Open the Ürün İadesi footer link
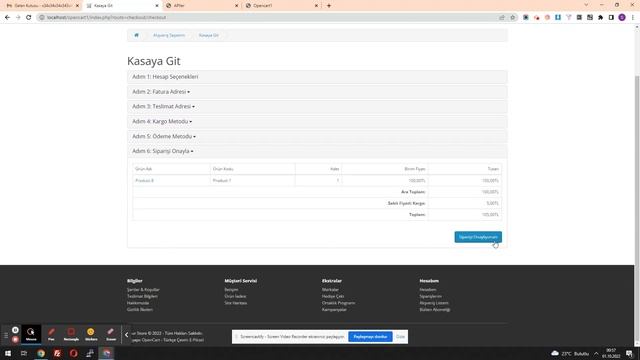 pos(235,296)
